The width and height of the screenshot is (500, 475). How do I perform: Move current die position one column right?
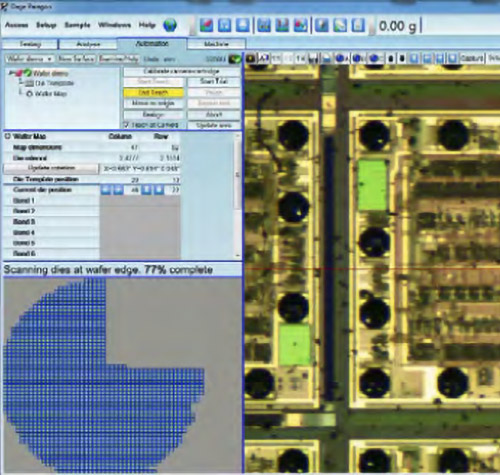118,190
